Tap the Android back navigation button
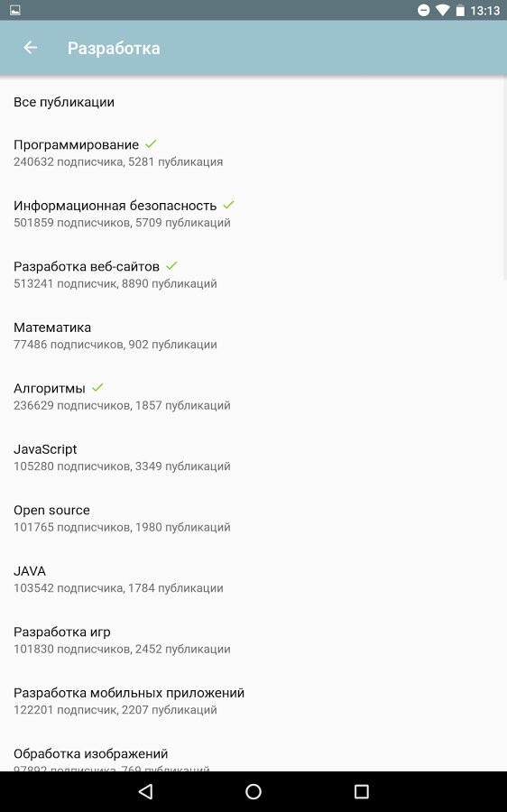Viewport: 507px width, 812px height. pyautogui.click(x=145, y=790)
